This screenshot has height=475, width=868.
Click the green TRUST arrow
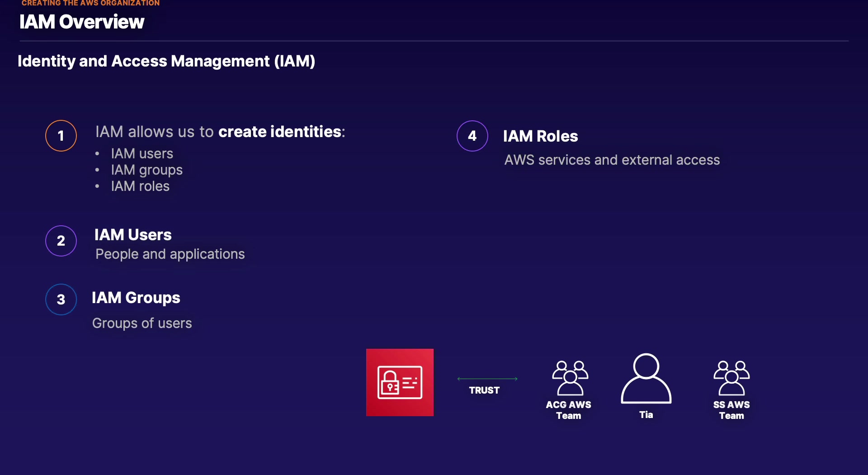pyautogui.click(x=487, y=379)
